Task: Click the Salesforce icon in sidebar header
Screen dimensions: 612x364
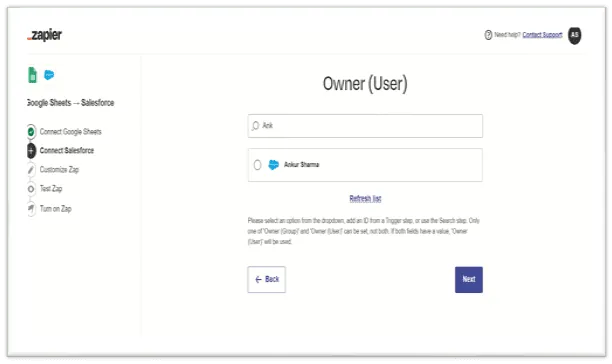Action: 49,75
